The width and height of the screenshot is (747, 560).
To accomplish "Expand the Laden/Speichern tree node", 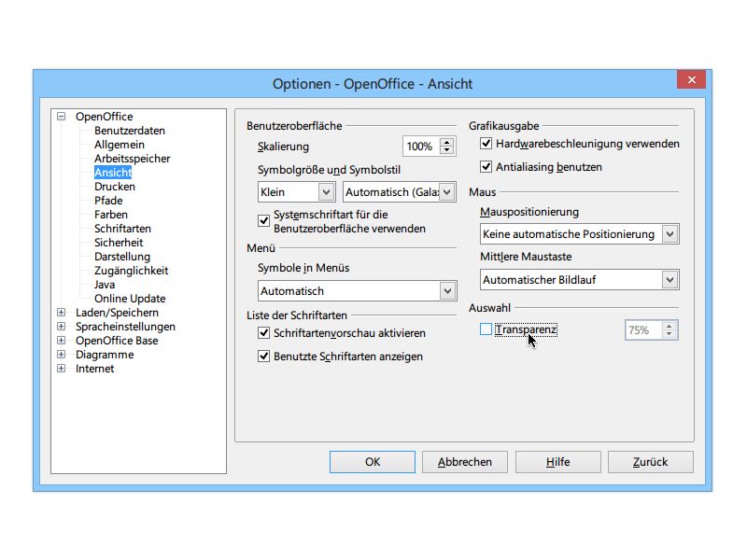I will [61, 313].
